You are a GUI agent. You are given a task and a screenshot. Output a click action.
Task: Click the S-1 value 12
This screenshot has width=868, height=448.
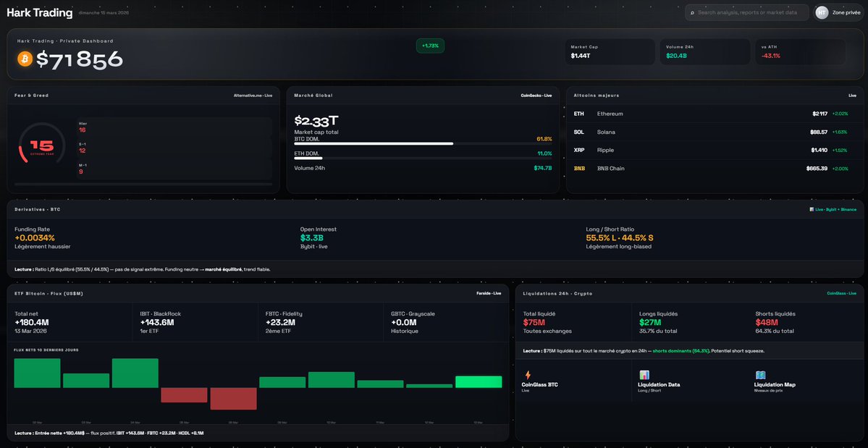click(82, 151)
